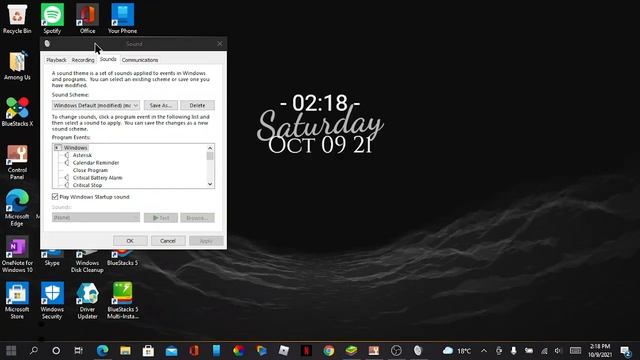Open the Recycle Bin desktop icon
Viewport: 640px width, 360px height.
coord(17,19)
